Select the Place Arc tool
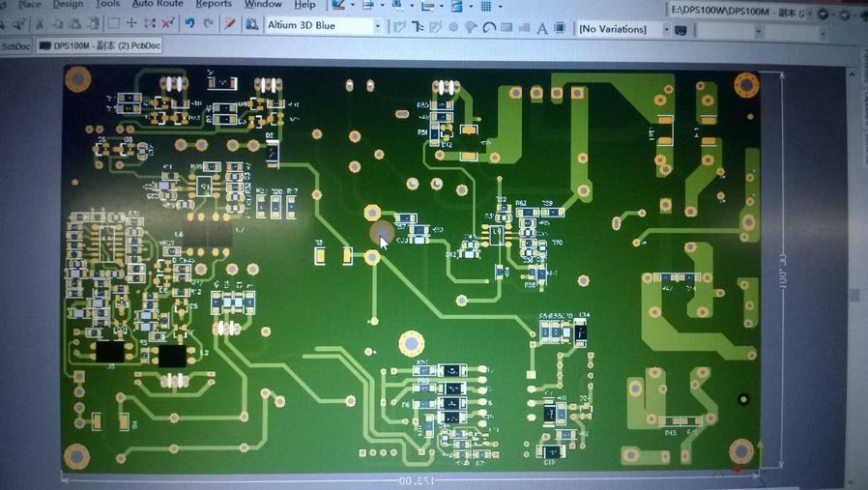Screen dimensions: 868x490 pos(490,29)
